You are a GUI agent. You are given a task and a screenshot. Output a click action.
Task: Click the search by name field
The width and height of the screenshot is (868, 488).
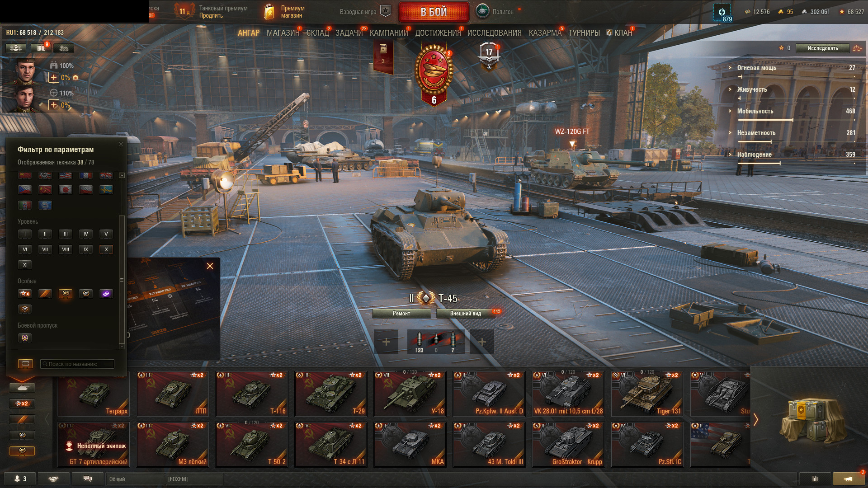(77, 364)
